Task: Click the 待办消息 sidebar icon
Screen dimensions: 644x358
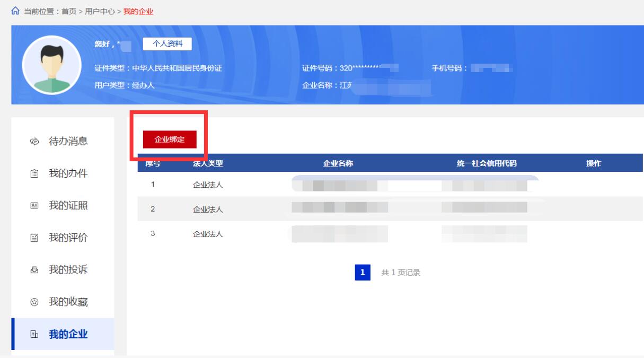Action: click(32, 142)
